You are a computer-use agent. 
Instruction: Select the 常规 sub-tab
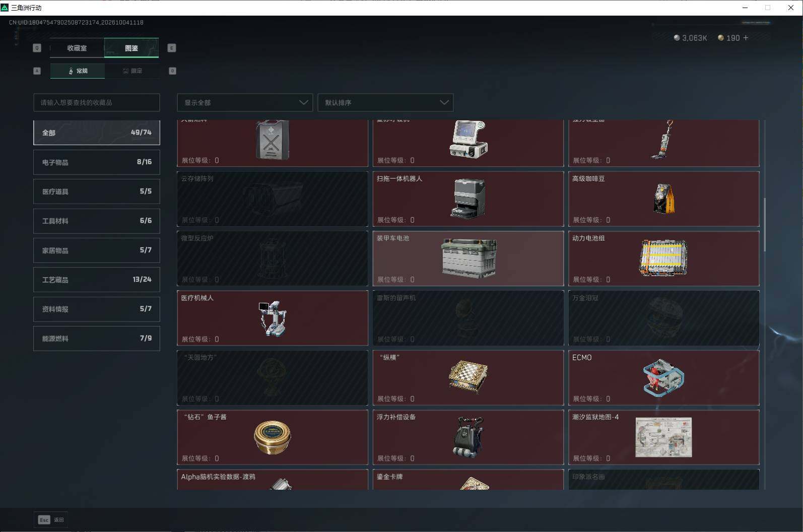(x=78, y=71)
